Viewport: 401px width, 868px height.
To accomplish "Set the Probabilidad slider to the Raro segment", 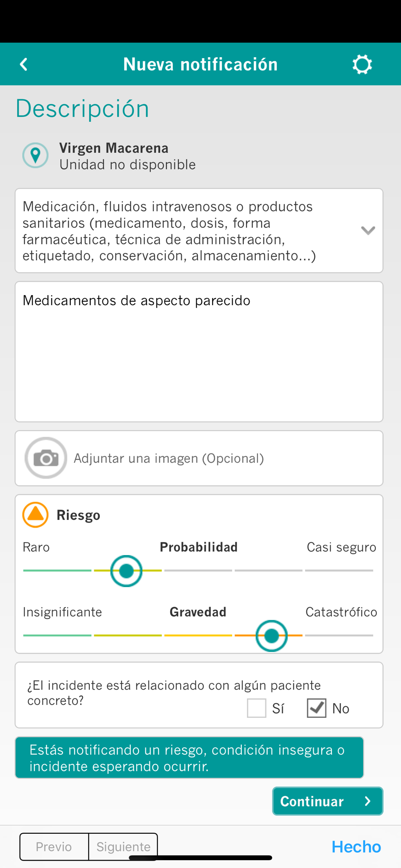I will tap(57, 570).
